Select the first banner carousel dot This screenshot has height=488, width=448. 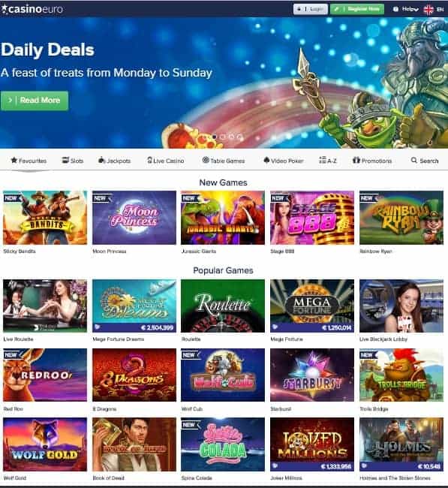[x=215, y=137]
